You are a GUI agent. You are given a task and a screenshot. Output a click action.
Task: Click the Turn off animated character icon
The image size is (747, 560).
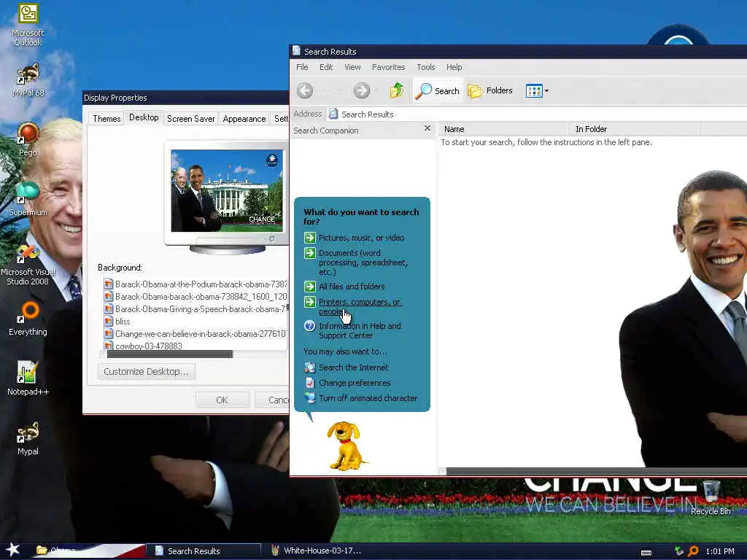pyautogui.click(x=309, y=398)
